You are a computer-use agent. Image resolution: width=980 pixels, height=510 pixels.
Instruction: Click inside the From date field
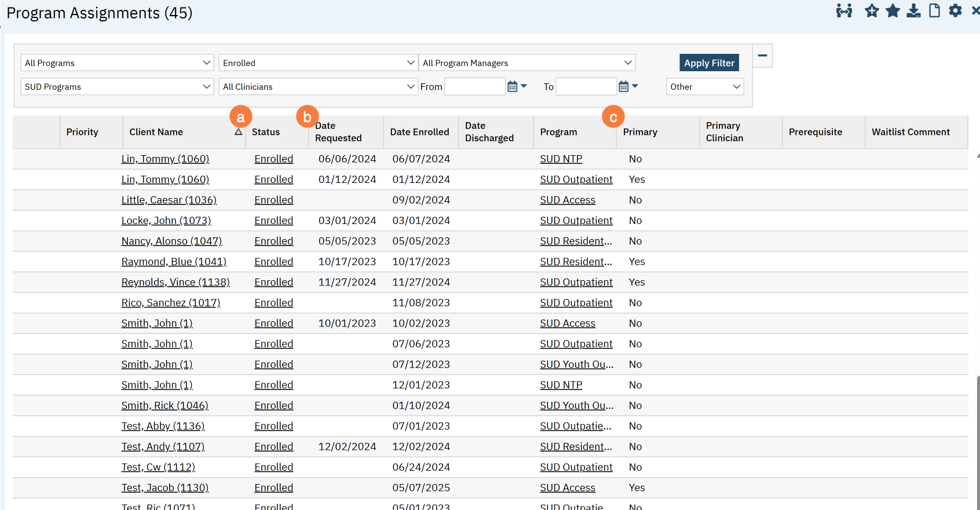click(x=474, y=87)
